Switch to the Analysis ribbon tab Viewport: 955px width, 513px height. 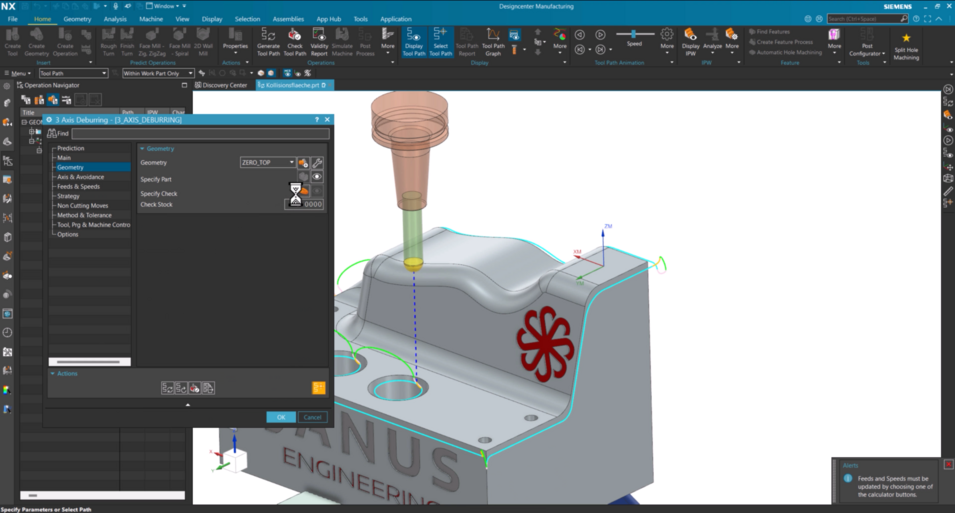[115, 19]
